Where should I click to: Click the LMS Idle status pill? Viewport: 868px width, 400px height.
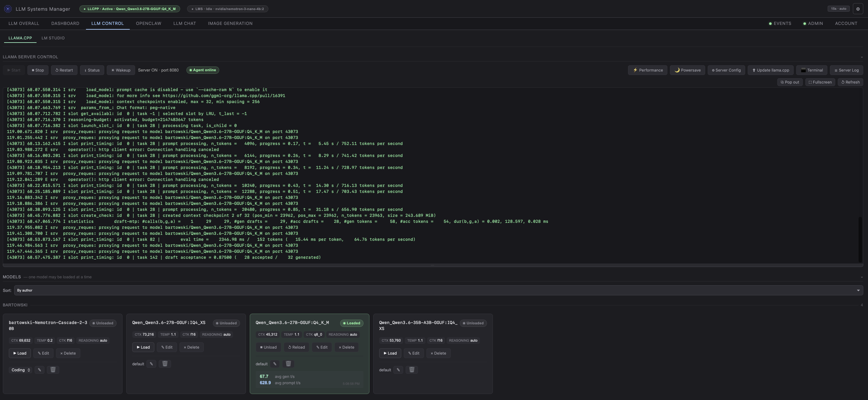pyautogui.click(x=228, y=9)
